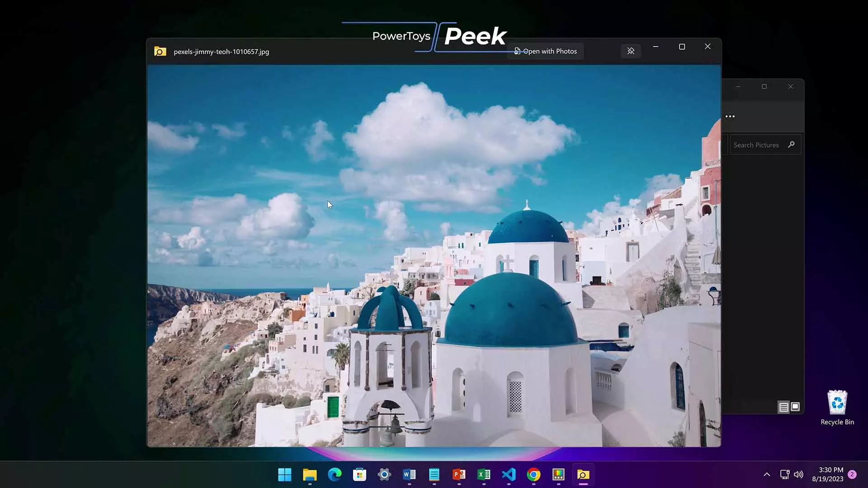Open the Windows Start menu
868x488 pixels.
click(285, 474)
